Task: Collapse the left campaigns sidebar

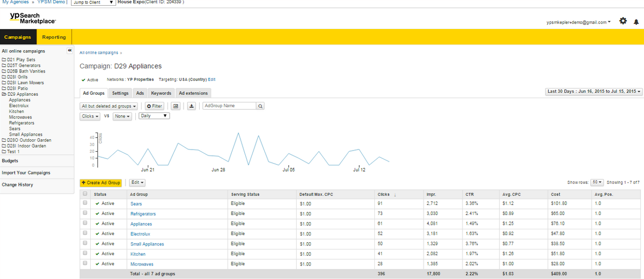Action: click(69, 51)
